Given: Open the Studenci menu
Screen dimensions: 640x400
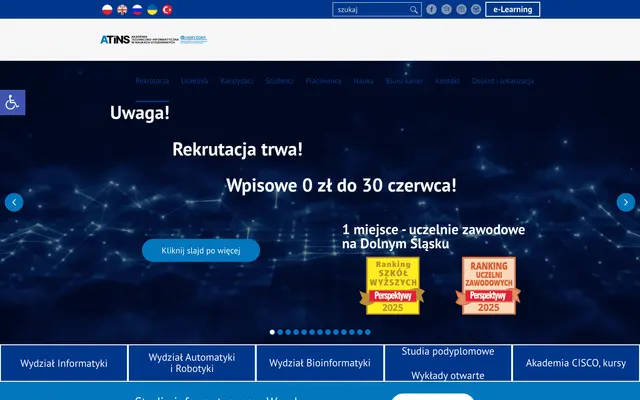Looking at the screenshot, I should coord(279,81).
